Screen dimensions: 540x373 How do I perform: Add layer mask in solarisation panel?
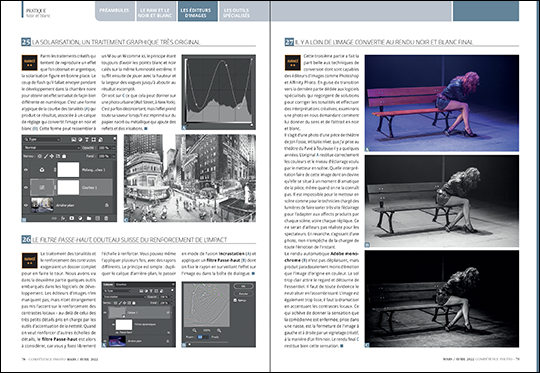[x=72, y=218]
